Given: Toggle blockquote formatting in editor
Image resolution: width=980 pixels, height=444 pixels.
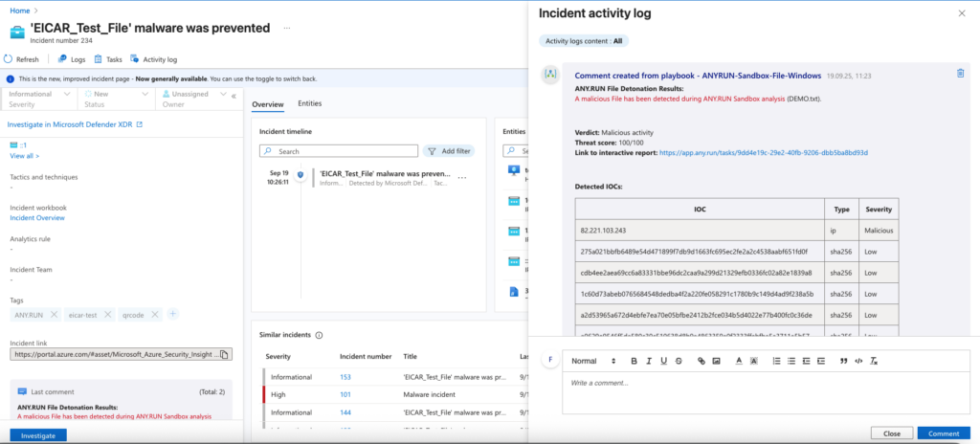Looking at the screenshot, I should 843,361.
